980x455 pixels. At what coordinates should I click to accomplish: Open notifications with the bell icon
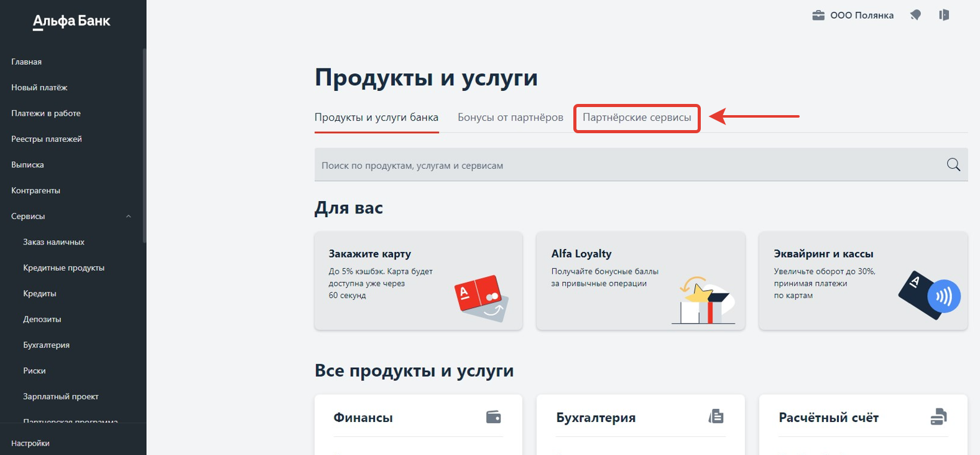click(x=915, y=15)
